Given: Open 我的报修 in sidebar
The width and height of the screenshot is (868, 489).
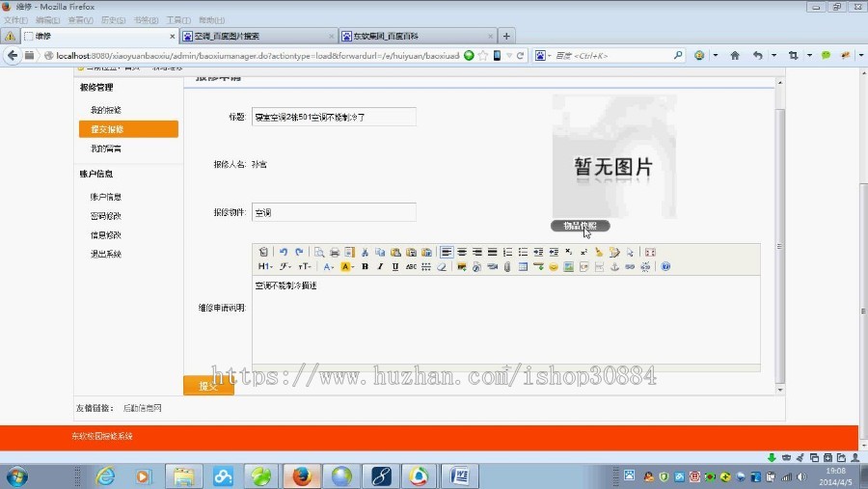Looking at the screenshot, I should pos(106,110).
